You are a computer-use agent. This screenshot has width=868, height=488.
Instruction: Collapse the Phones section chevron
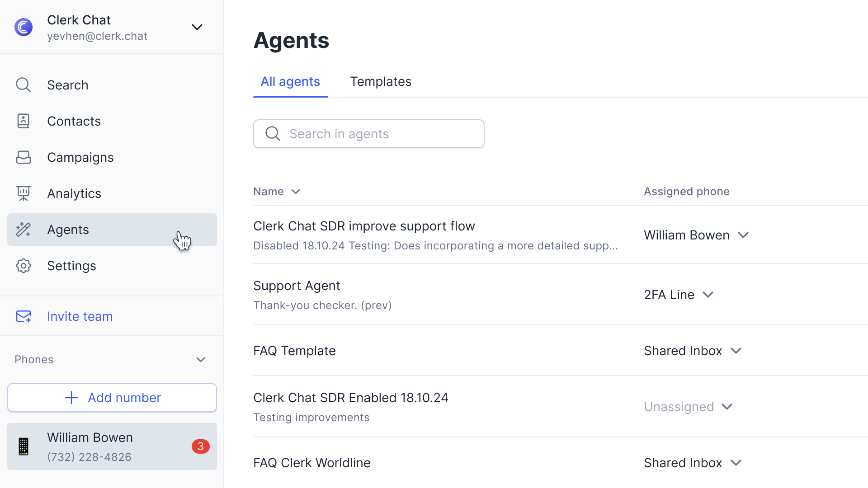coord(201,360)
